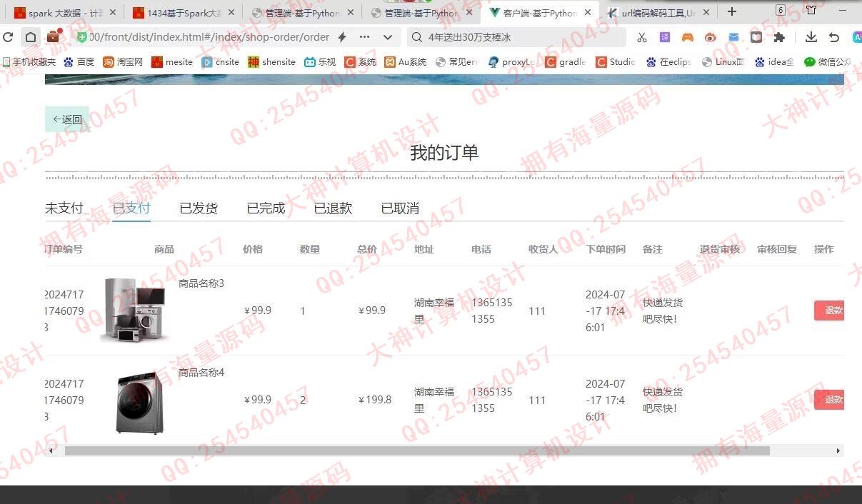Click the scrollbar right arrow
Viewport: 862px width, 504px height.
838,451
